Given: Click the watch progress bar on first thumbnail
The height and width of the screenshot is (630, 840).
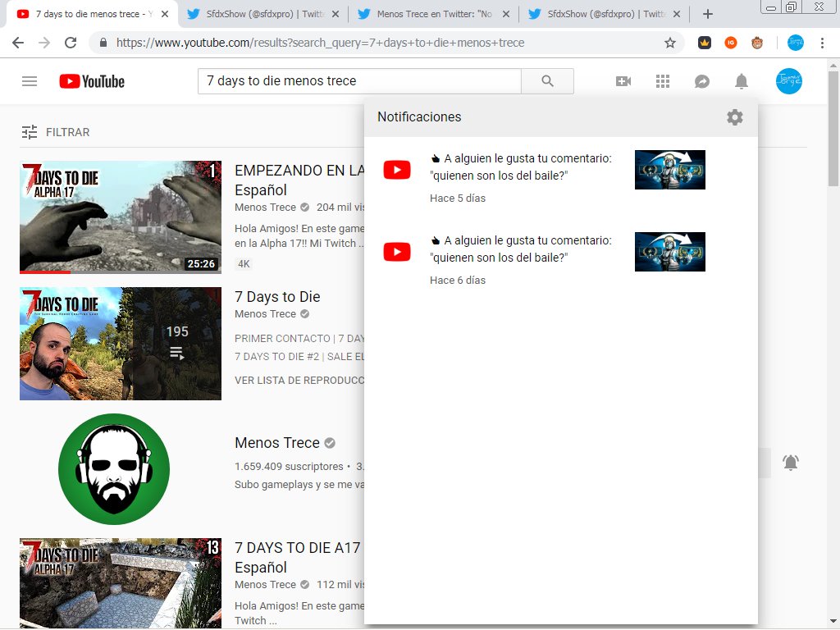Looking at the screenshot, I should pyautogui.click(x=121, y=272).
